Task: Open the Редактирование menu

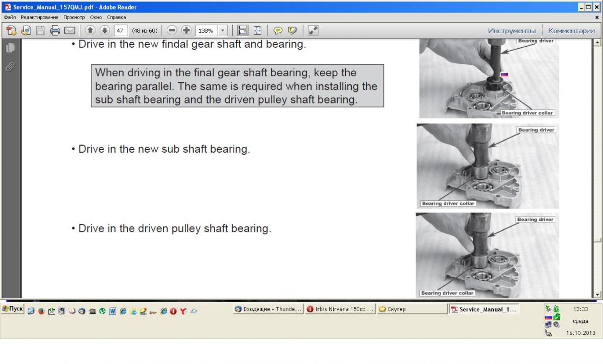Action: pyautogui.click(x=40, y=17)
